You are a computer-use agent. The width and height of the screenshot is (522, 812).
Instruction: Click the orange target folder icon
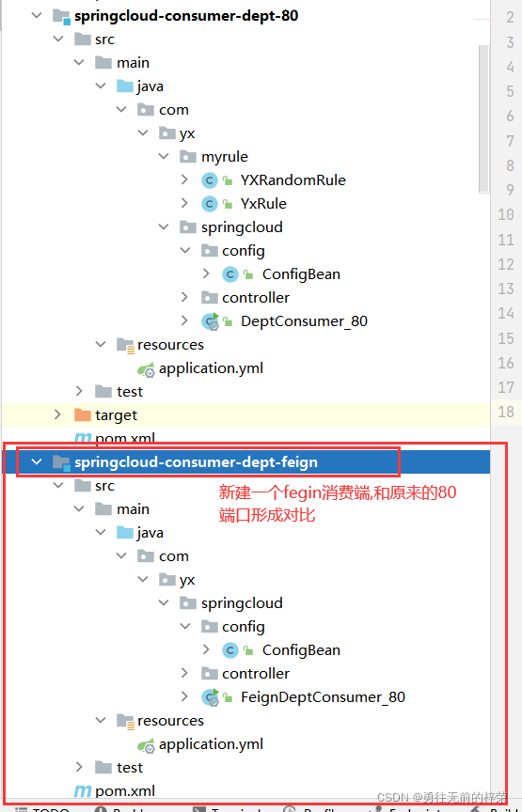(83, 414)
